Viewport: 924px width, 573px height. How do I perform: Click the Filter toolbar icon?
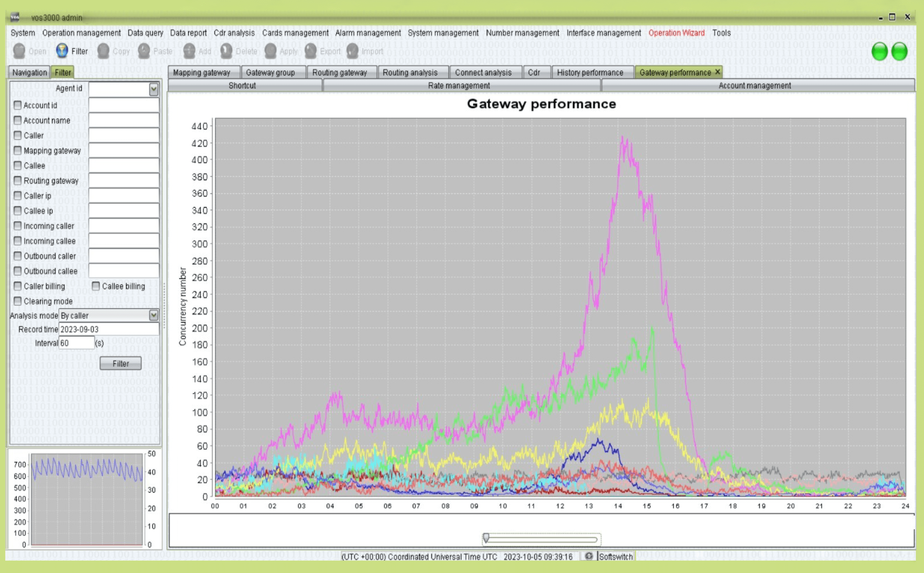(x=62, y=51)
